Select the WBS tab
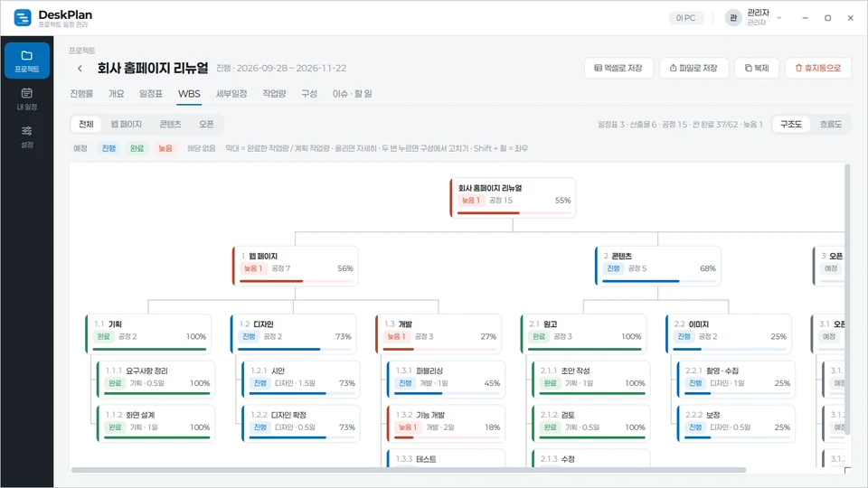 point(189,93)
